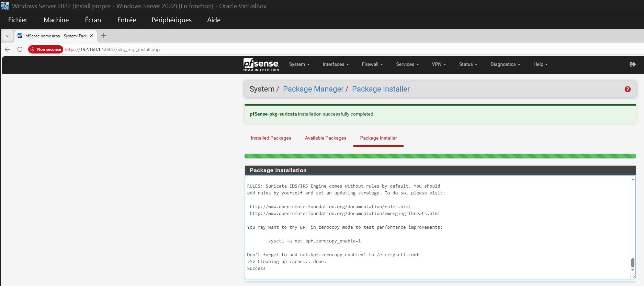Select the Package Installer tab

(x=379, y=138)
